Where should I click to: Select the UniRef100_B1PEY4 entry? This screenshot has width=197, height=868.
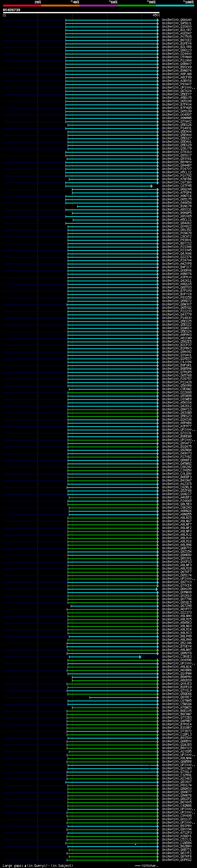pos(177,43)
